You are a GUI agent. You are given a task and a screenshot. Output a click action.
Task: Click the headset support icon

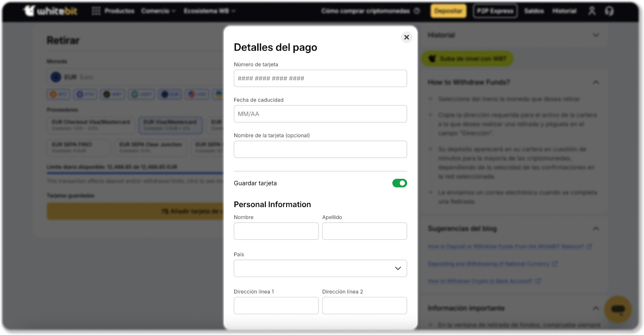[x=609, y=11]
